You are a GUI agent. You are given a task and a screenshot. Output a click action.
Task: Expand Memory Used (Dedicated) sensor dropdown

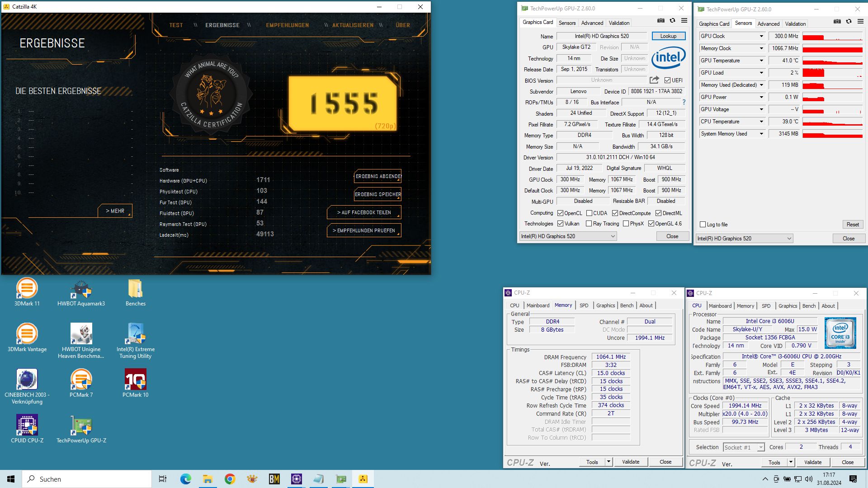761,85
